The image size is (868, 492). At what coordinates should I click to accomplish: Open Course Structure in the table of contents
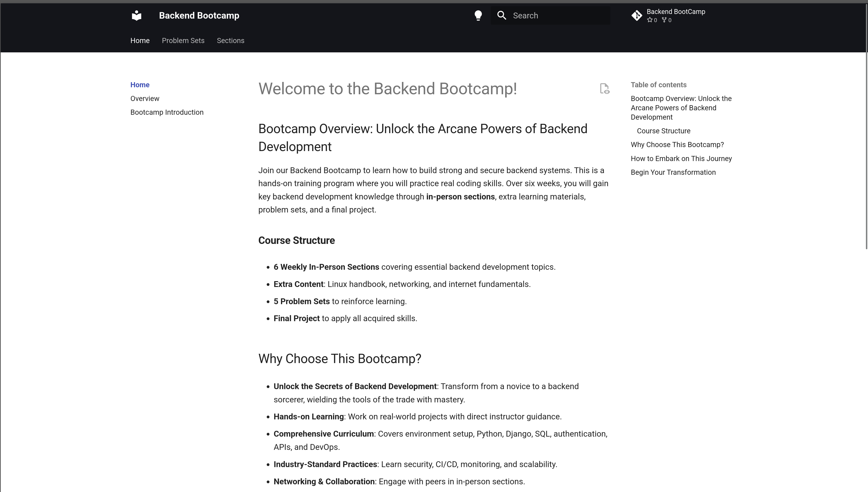click(663, 131)
